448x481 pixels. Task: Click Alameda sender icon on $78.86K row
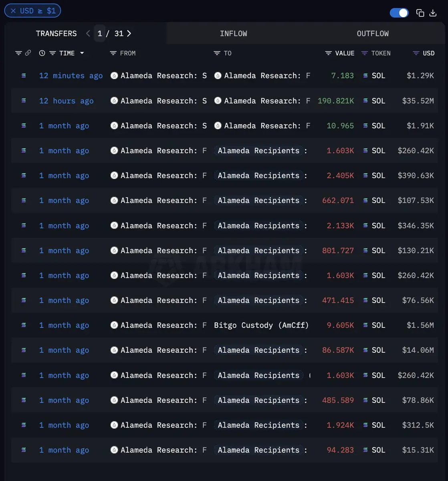pyautogui.click(x=114, y=400)
